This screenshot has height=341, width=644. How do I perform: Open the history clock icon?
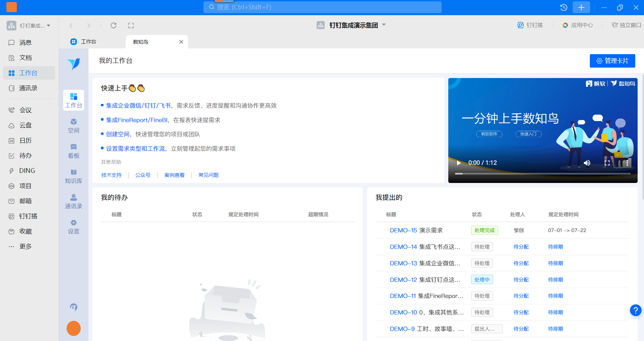pyautogui.click(x=564, y=7)
